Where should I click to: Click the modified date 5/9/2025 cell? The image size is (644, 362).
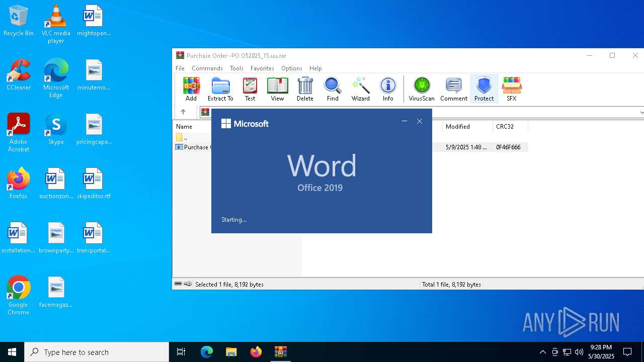466,147
